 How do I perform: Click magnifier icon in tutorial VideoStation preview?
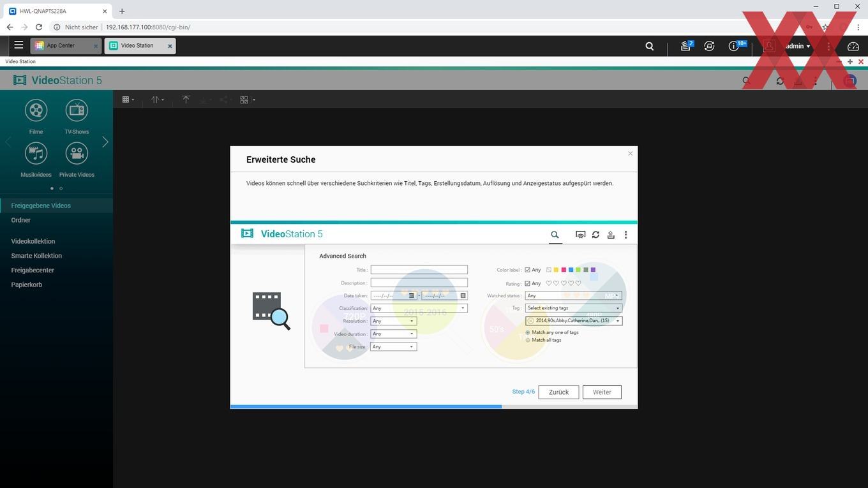click(x=555, y=235)
